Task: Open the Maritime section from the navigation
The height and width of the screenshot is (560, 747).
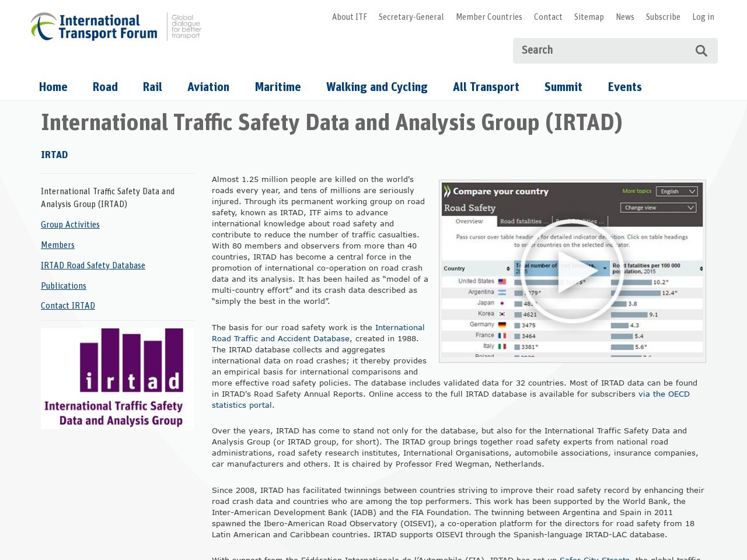Action: [277, 87]
